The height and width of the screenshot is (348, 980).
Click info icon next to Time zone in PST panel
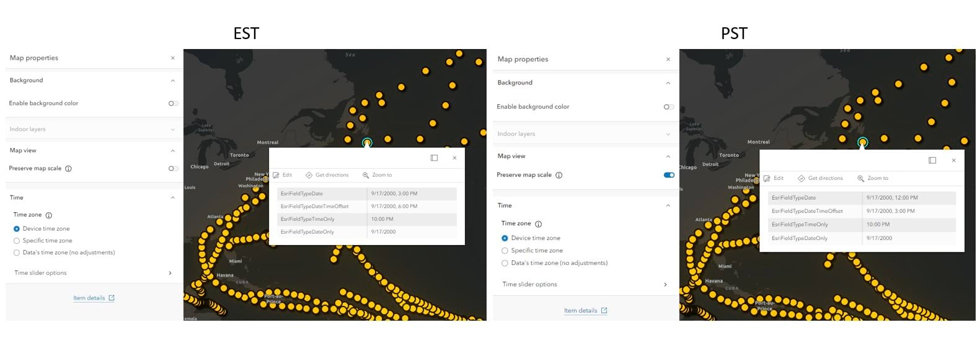[x=538, y=224]
